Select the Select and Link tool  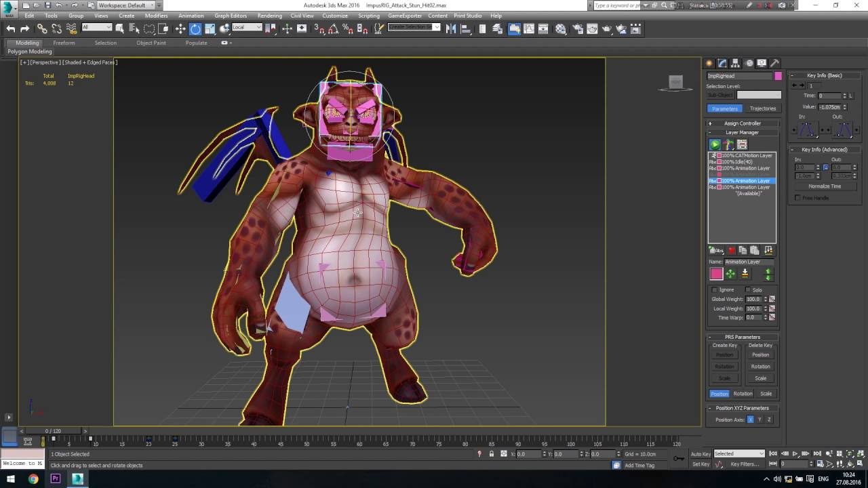[42, 28]
